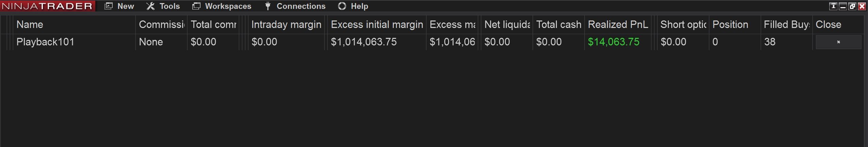Click the Intraday margin column header

click(286, 25)
